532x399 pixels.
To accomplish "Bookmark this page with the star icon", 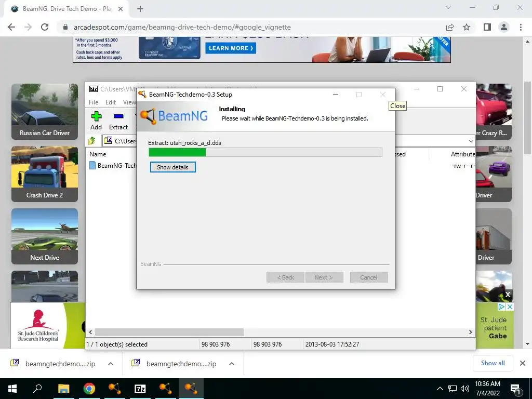I will 467,27.
